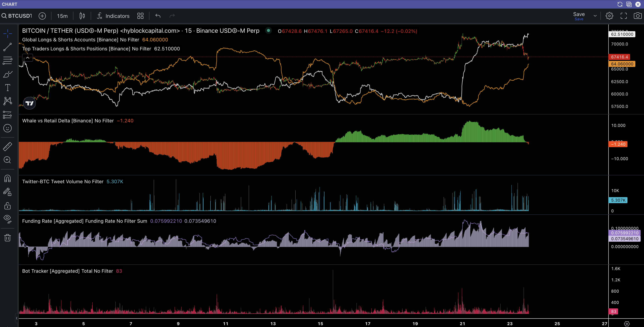
Task: Toggle magnet mode for drawings
Action: coord(8,178)
